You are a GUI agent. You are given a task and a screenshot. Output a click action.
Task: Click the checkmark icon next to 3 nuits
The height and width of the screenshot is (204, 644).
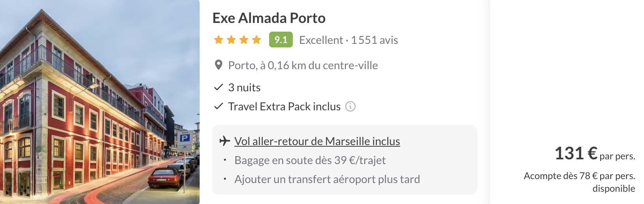(218, 87)
